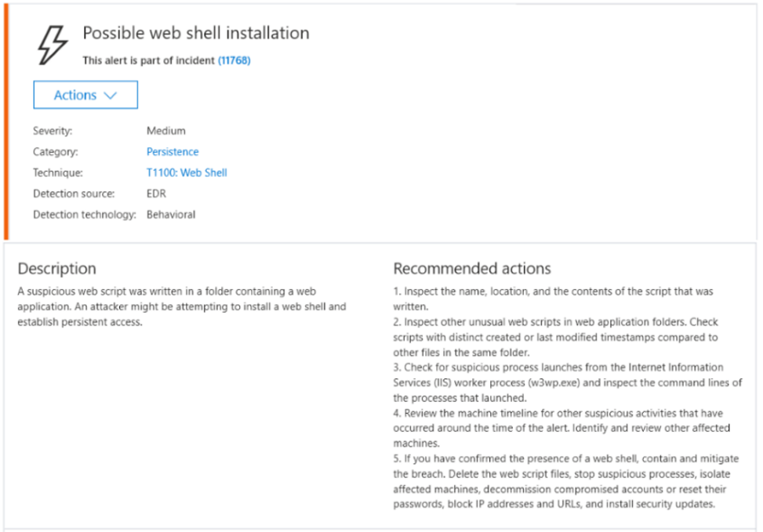763x532 pixels.
Task: Click the Behavioral detection technology value
Action: pyautogui.click(x=169, y=214)
